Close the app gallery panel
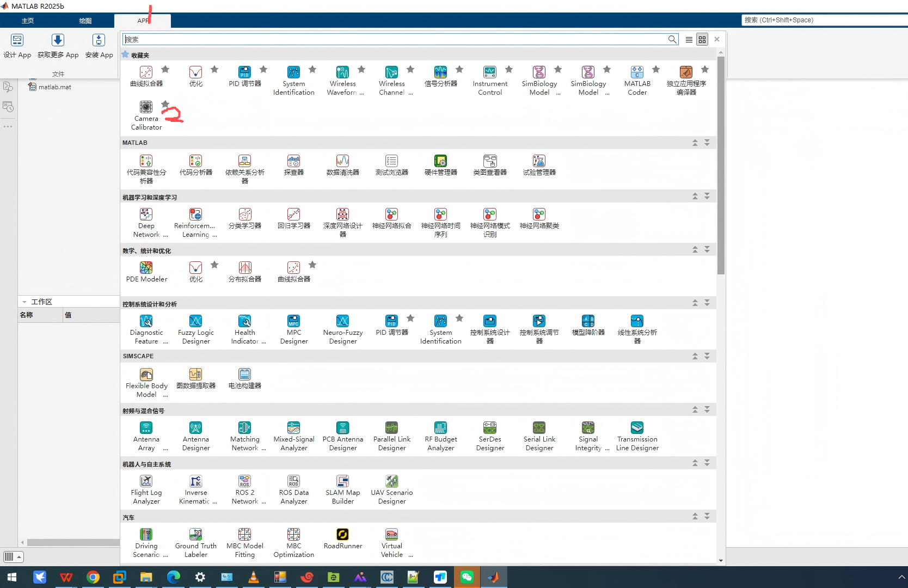 tap(717, 39)
